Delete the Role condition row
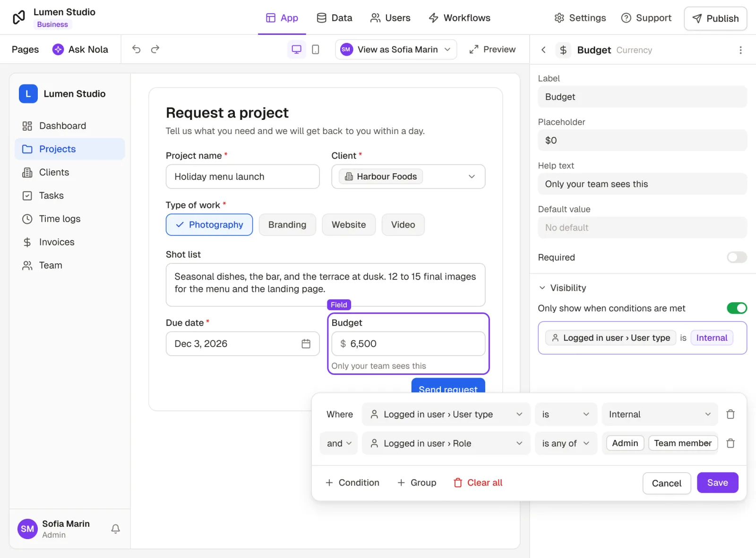 pyautogui.click(x=730, y=443)
